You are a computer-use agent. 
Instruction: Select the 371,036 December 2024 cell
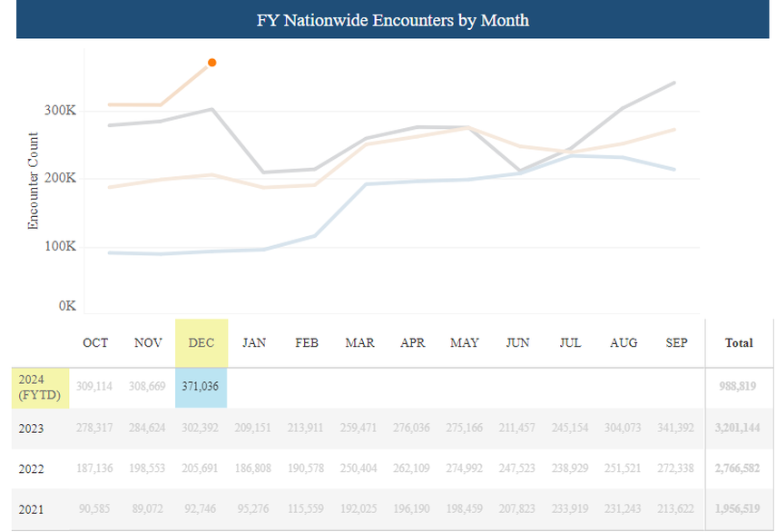pyautogui.click(x=201, y=386)
